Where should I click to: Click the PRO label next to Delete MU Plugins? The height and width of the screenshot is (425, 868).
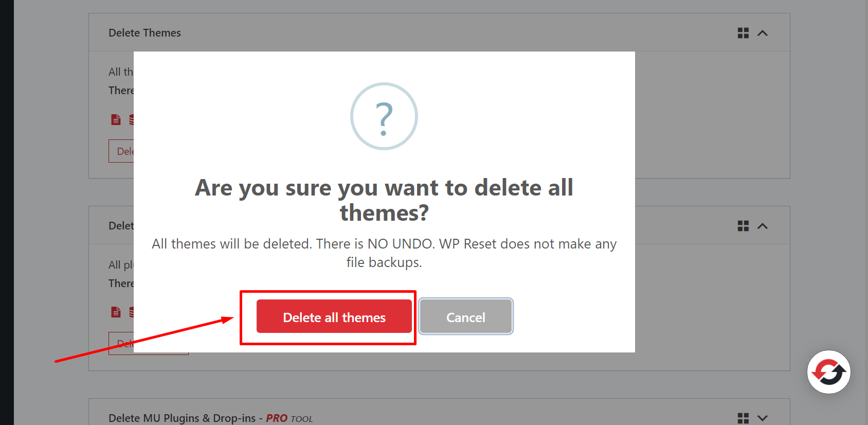point(276,417)
